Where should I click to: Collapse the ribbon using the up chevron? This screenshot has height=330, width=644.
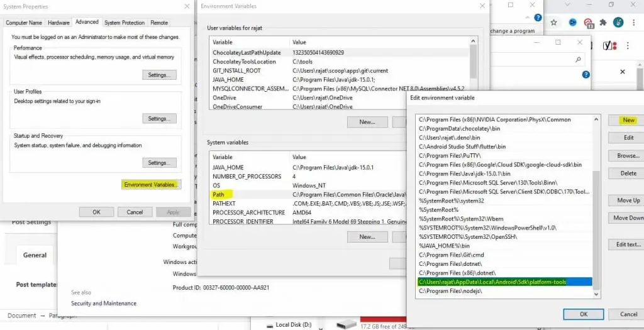[528, 18]
